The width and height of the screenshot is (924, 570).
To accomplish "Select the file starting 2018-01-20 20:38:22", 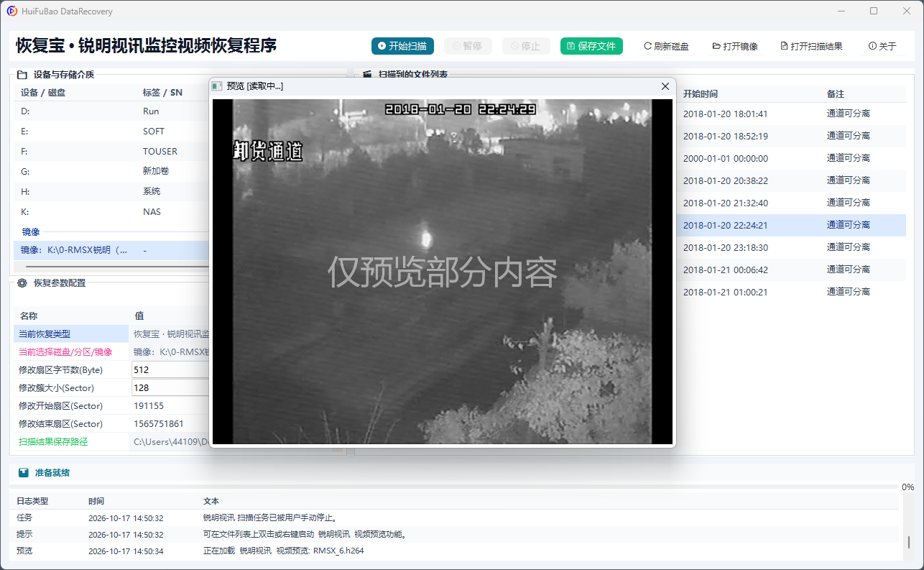I will [790, 180].
